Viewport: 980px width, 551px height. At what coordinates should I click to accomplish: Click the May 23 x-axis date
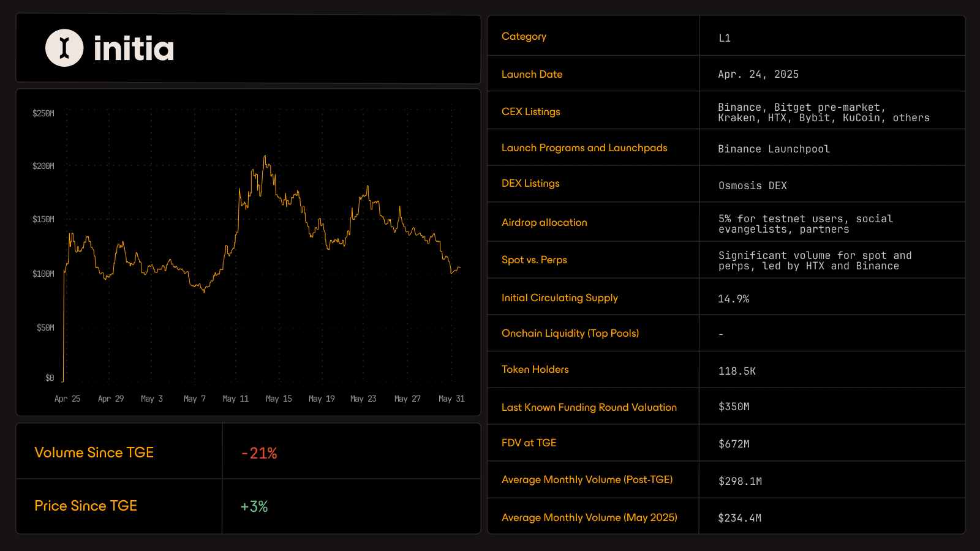363,399
